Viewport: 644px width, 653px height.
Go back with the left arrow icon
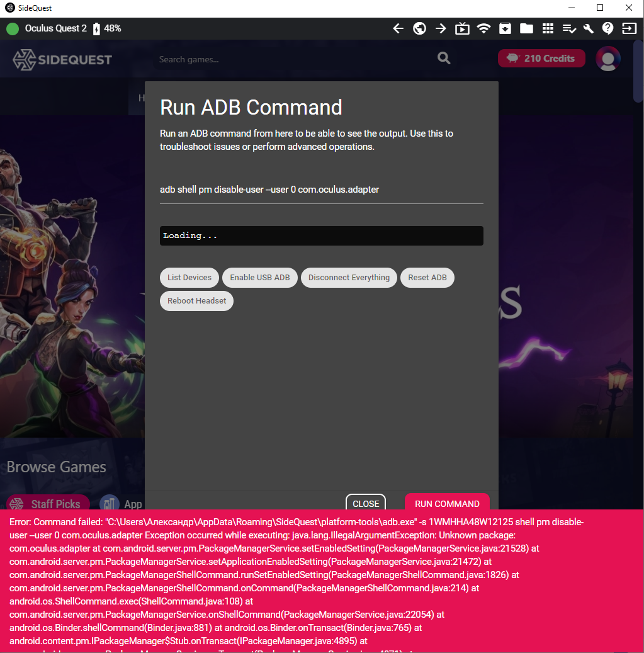coord(398,28)
